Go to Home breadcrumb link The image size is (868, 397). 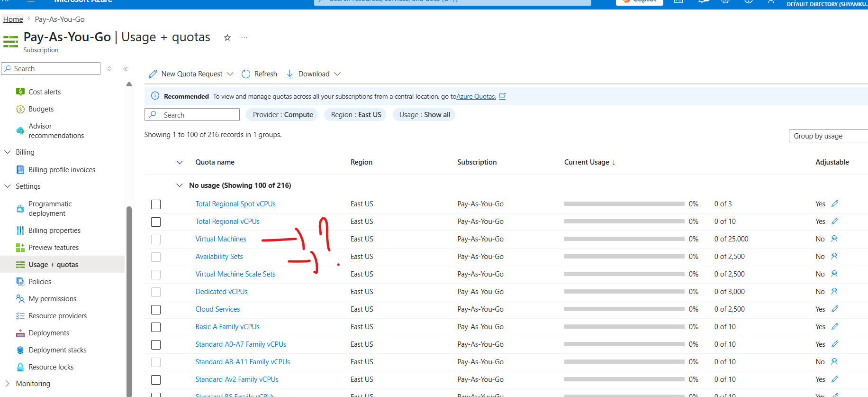(x=13, y=19)
